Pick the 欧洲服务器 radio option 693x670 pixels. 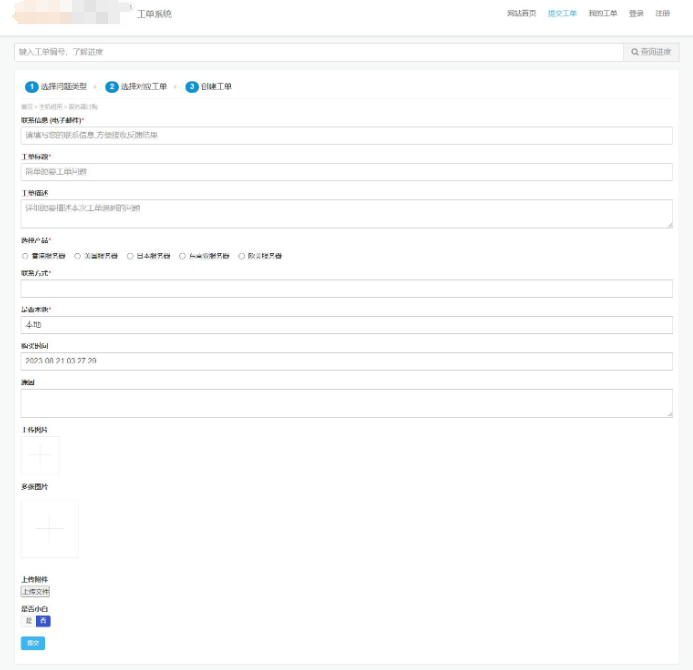[x=241, y=256]
